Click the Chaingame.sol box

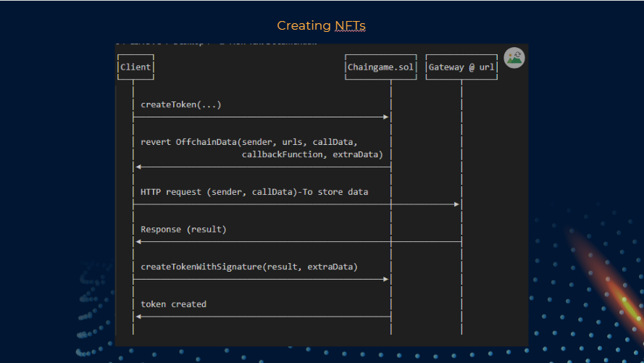[x=381, y=67]
